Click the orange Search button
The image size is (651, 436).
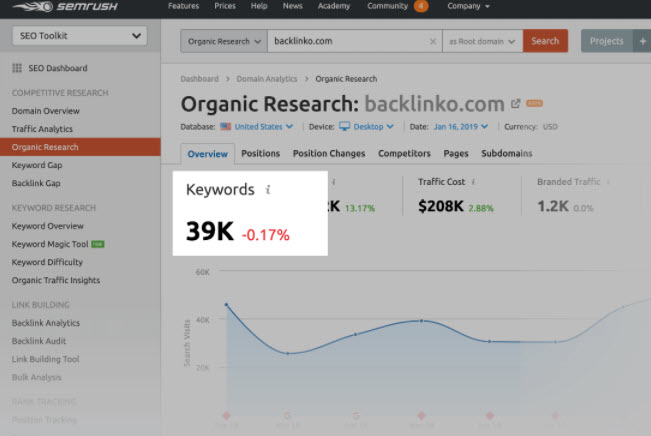545,41
